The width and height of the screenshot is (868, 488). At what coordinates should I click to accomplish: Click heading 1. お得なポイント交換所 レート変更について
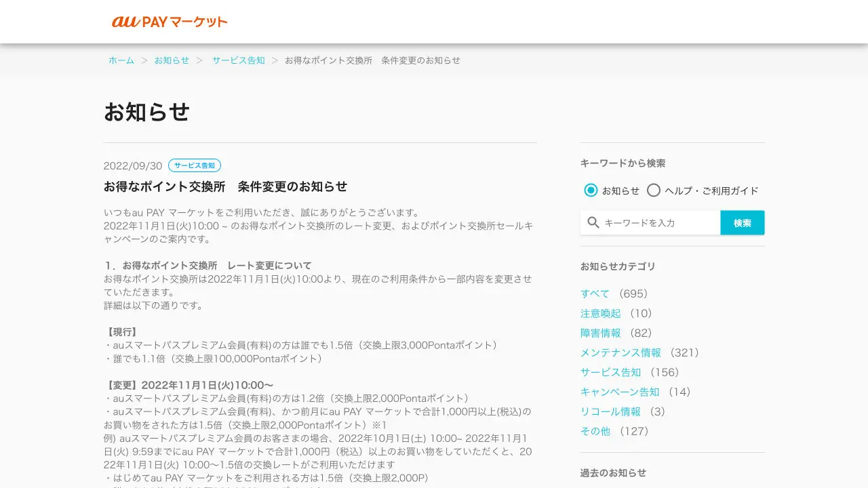point(208,266)
